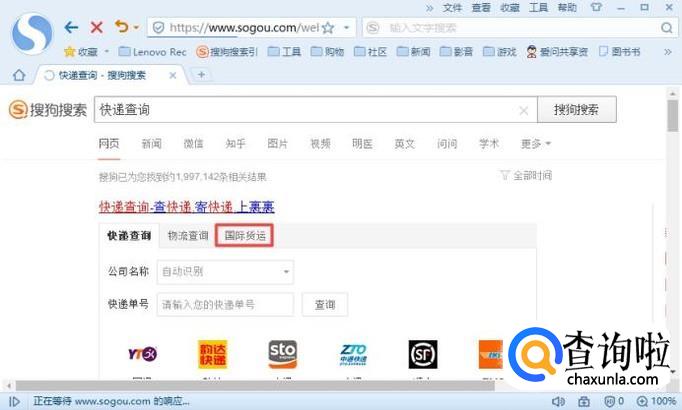
Task: Switch to 明医 search category
Action: (x=362, y=143)
